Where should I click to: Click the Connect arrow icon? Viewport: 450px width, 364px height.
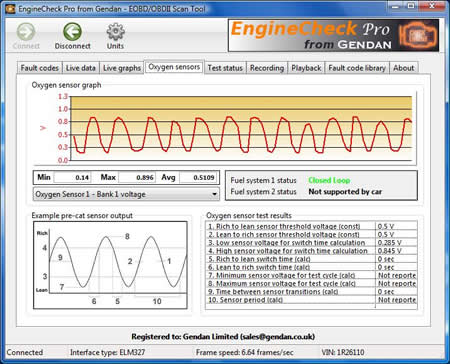pyautogui.click(x=26, y=32)
